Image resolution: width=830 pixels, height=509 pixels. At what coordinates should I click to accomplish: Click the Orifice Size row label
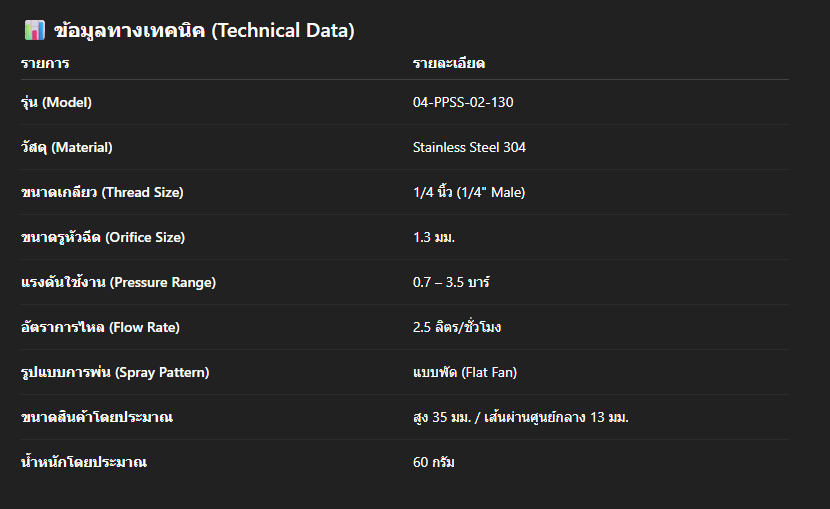pos(103,237)
